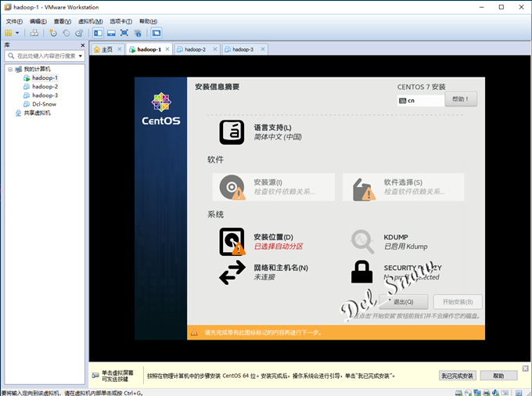The width and height of the screenshot is (532, 396).
Task: Click the sound card status icon
Action: point(495,393)
